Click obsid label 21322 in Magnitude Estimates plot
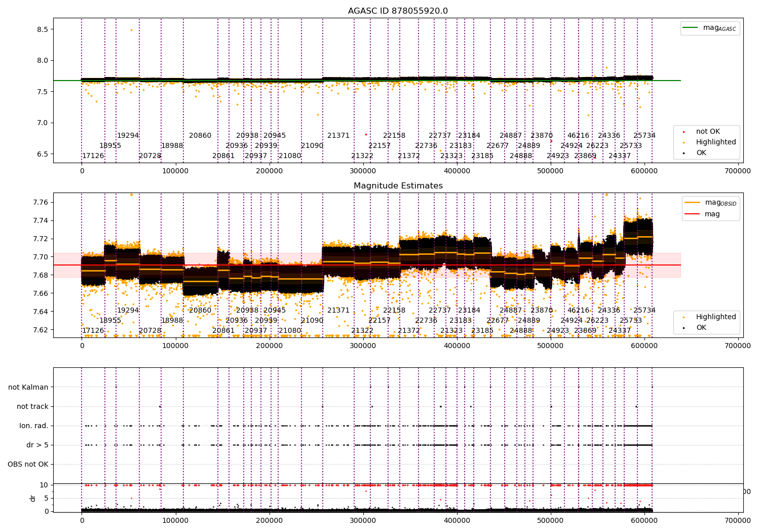The width and height of the screenshot is (760, 532). tap(362, 330)
